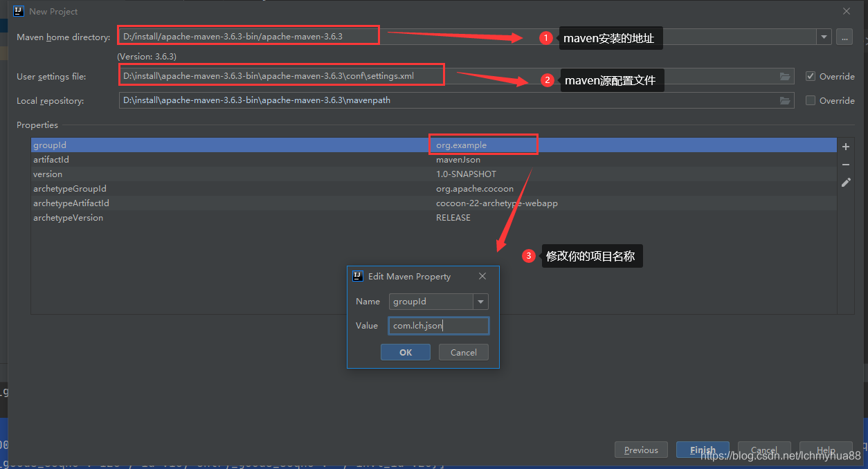This screenshot has width=868, height=469.
Task: Remove selected property using minus icon
Action: 845,165
